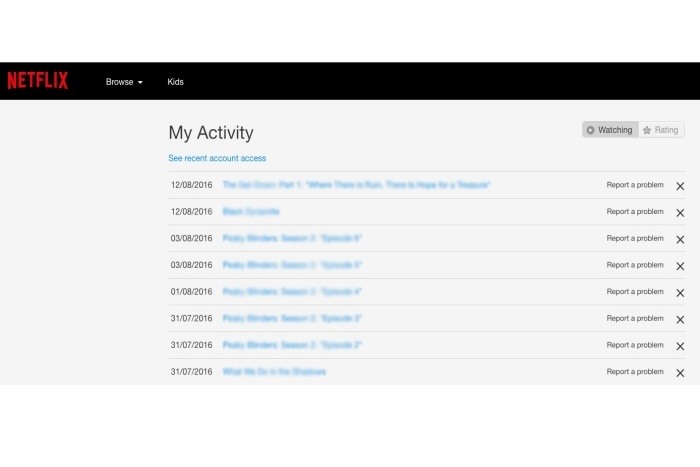Image resolution: width=700 pixels, height=467 pixels.
Task: Remove the second 12/08/2016 entry with X
Action: coord(680,213)
